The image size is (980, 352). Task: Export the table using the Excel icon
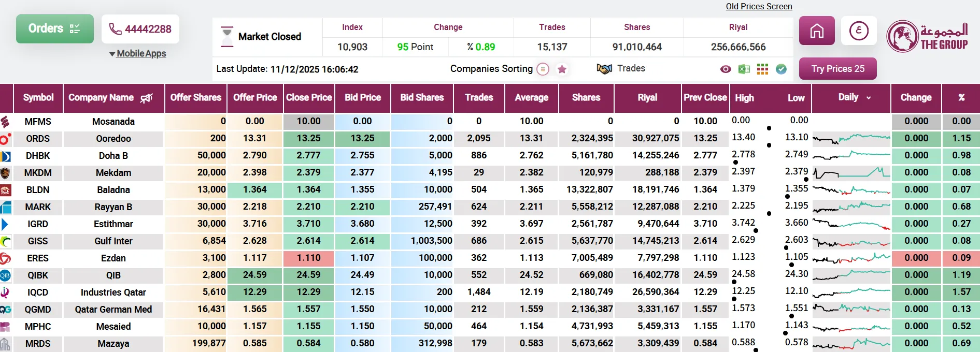point(744,69)
